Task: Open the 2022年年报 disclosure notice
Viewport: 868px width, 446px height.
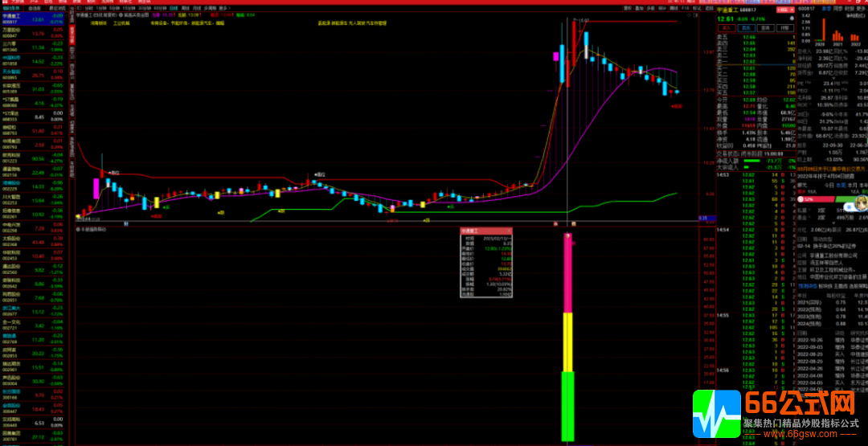Action: (x=827, y=176)
